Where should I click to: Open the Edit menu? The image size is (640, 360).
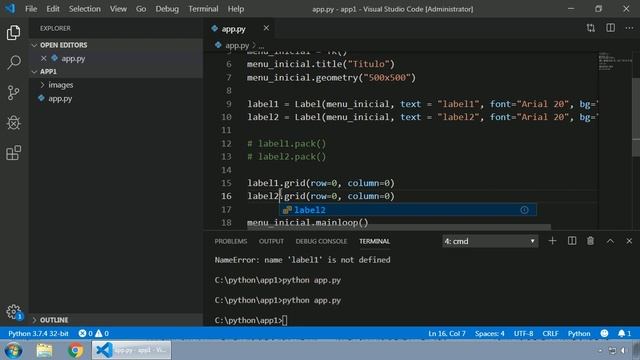53,9
